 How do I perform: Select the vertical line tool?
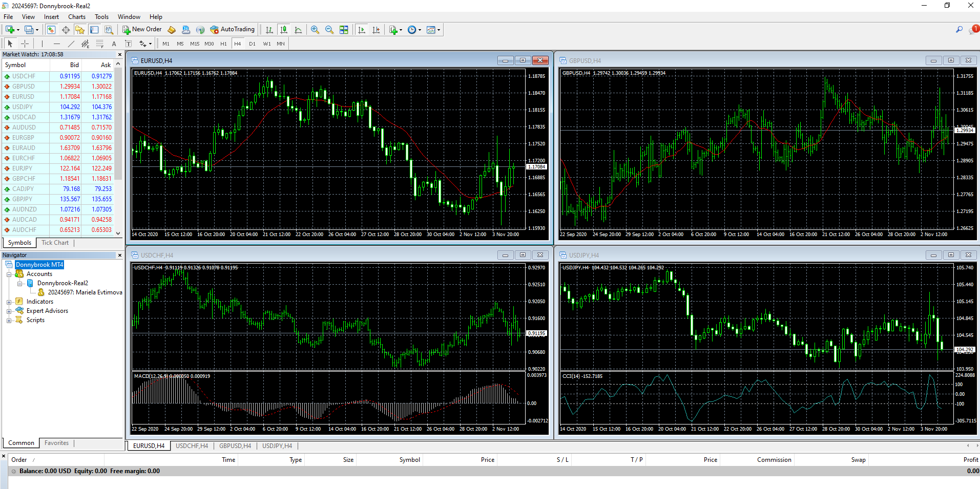pos(42,44)
